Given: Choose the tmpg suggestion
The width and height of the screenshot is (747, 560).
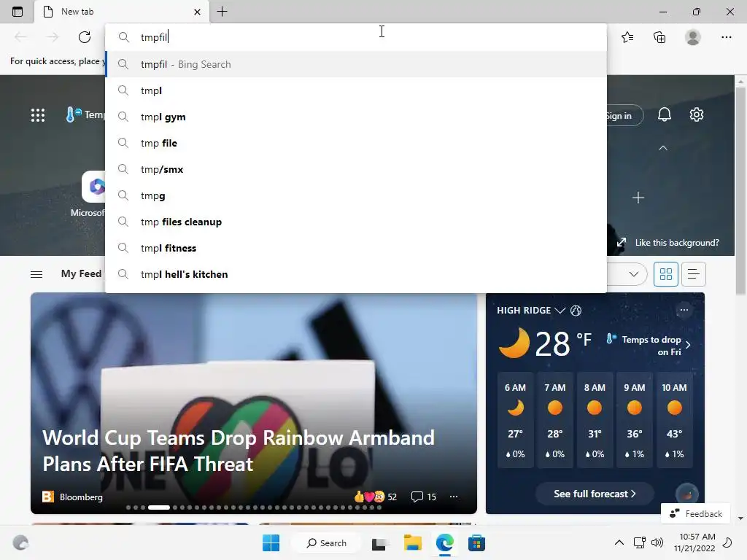Looking at the screenshot, I should [355, 195].
